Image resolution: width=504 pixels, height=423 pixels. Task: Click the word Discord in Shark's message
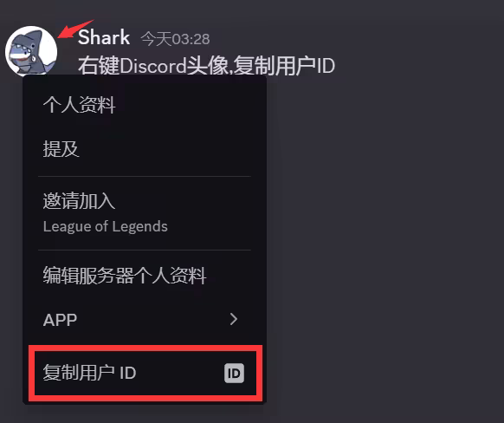[x=153, y=66]
